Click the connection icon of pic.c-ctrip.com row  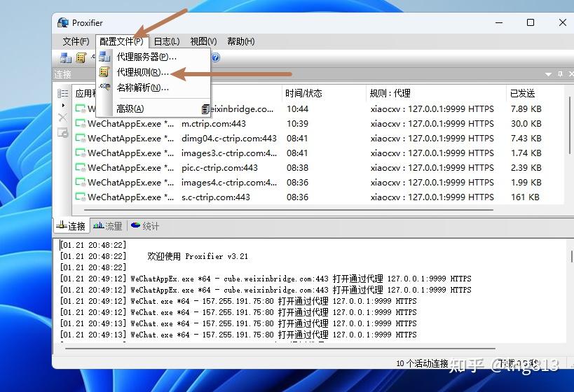point(81,167)
